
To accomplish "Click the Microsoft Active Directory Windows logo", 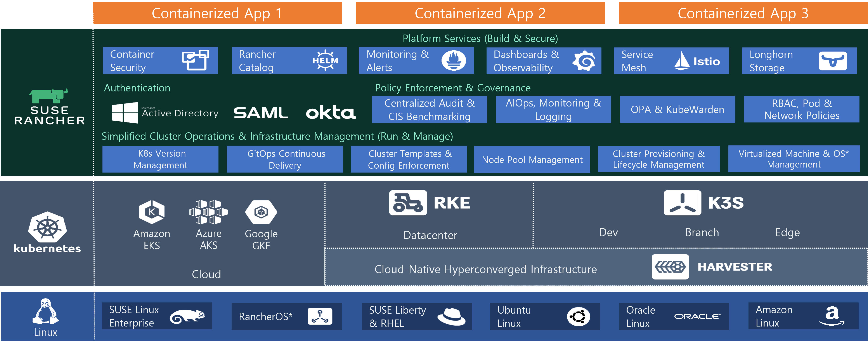I will 125,113.
